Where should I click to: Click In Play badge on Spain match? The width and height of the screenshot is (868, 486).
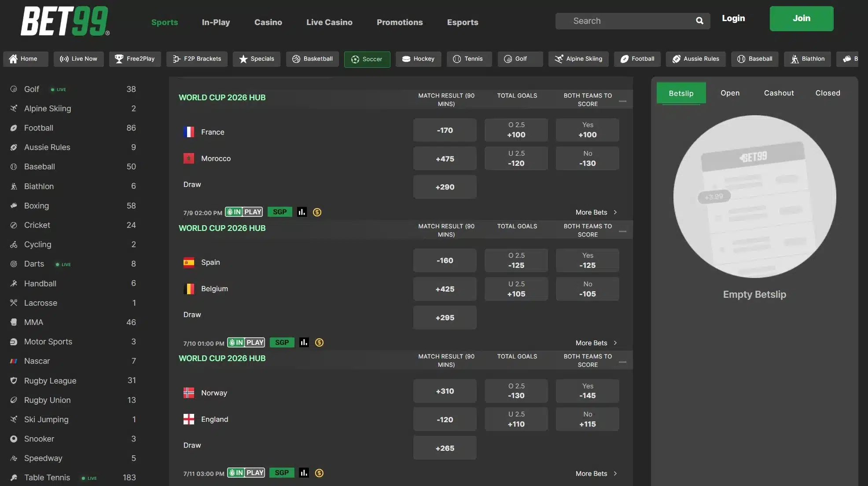(x=246, y=342)
